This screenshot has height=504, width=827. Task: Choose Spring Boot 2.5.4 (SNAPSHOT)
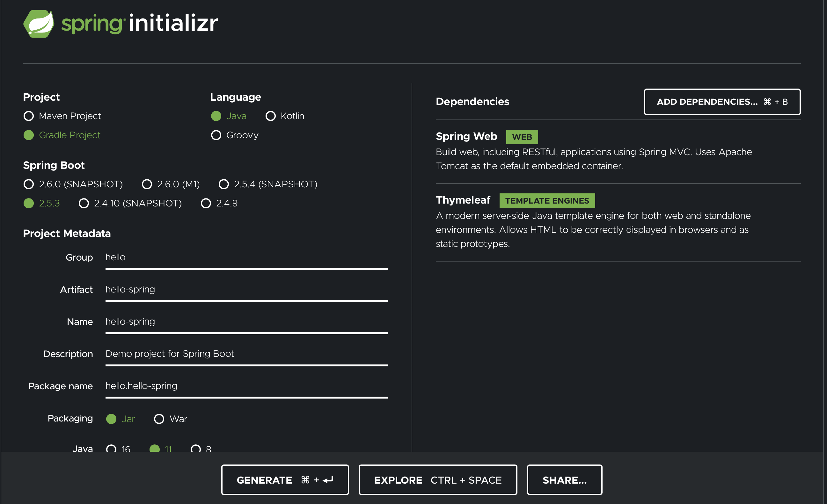224,184
